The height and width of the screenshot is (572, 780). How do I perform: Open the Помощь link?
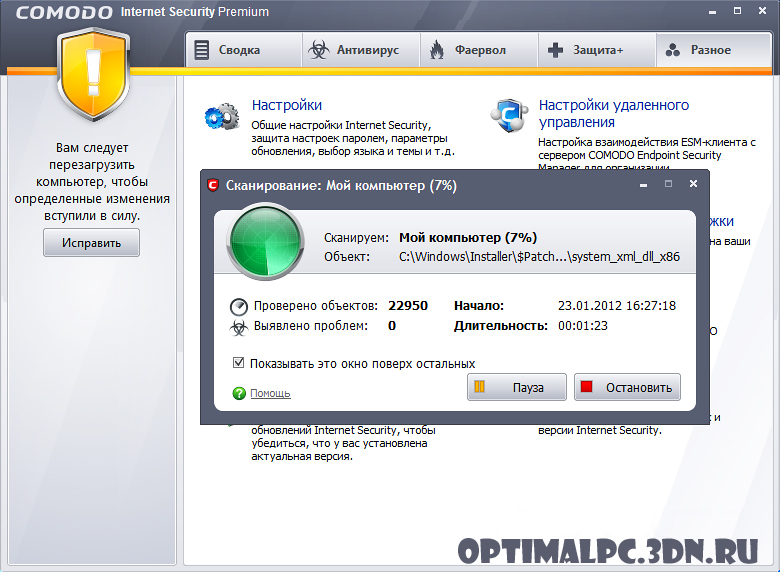[x=270, y=393]
